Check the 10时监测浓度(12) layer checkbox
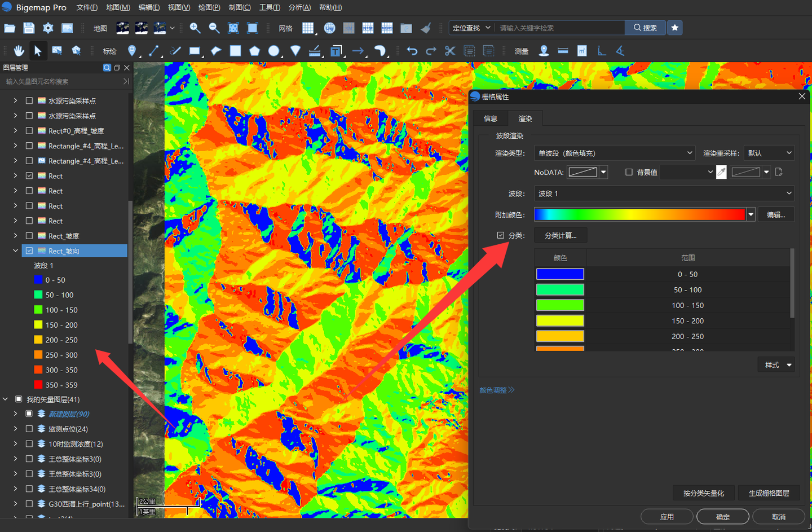Image resolution: width=812 pixels, height=532 pixels. point(29,444)
